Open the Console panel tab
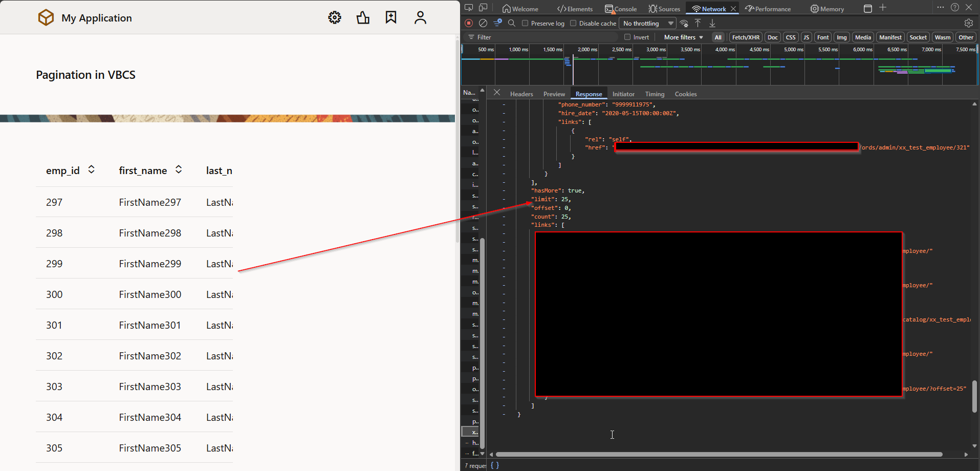The image size is (980, 471). point(621,9)
